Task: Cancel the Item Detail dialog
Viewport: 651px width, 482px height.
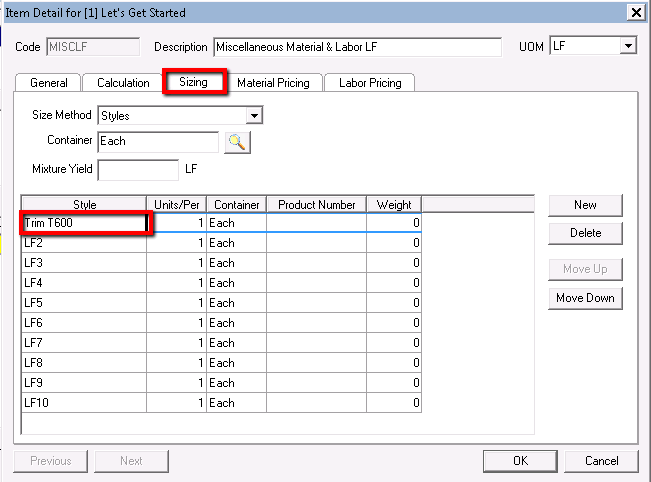Action: click(x=601, y=461)
